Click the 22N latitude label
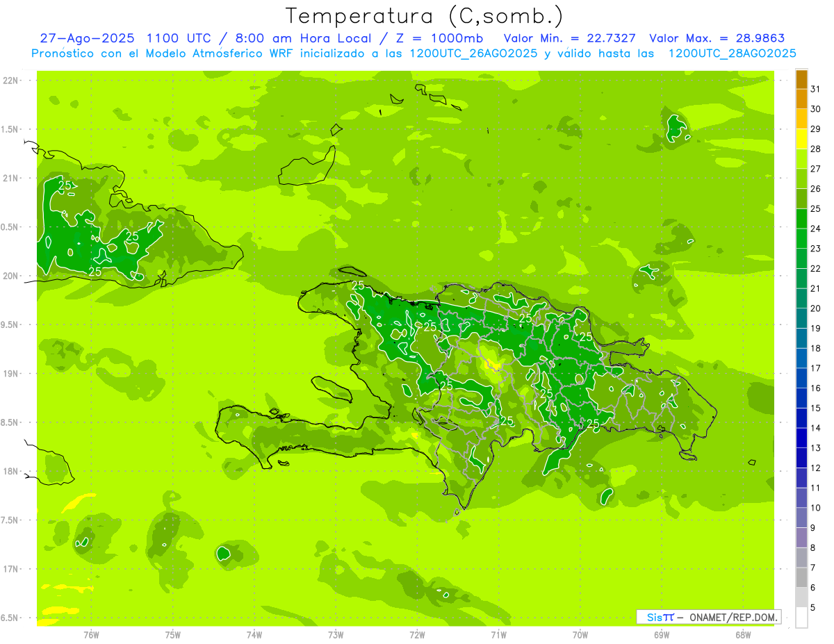The width and height of the screenshot is (834, 644). click(10, 81)
